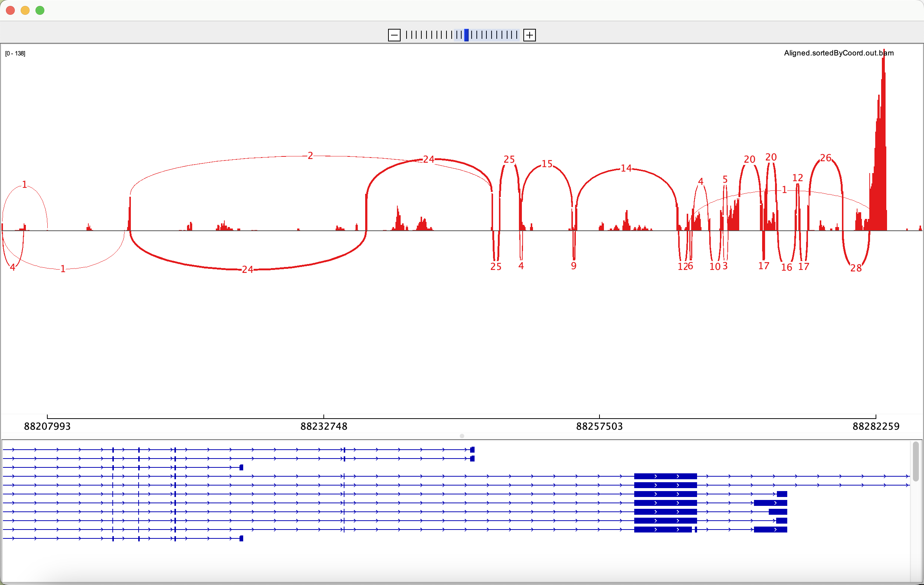Image resolution: width=924 pixels, height=585 pixels.
Task: Click the small exon ending the third transcript
Action: pos(241,467)
